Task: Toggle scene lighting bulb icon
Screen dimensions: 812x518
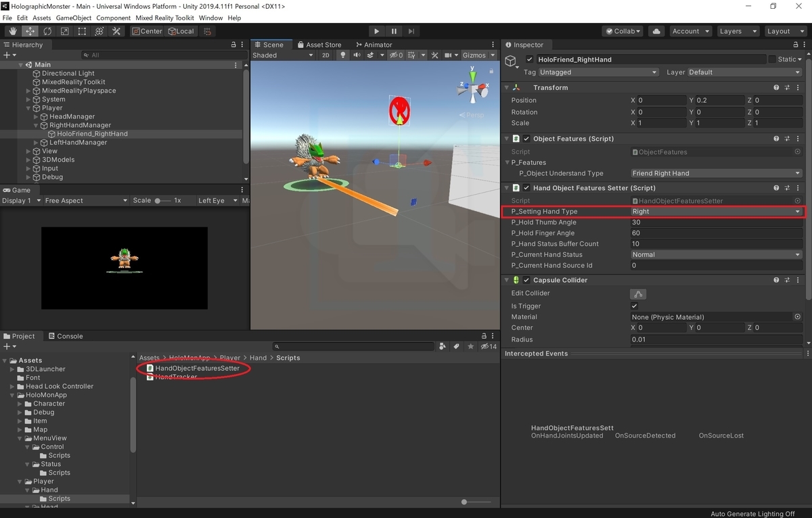Action: click(x=343, y=55)
